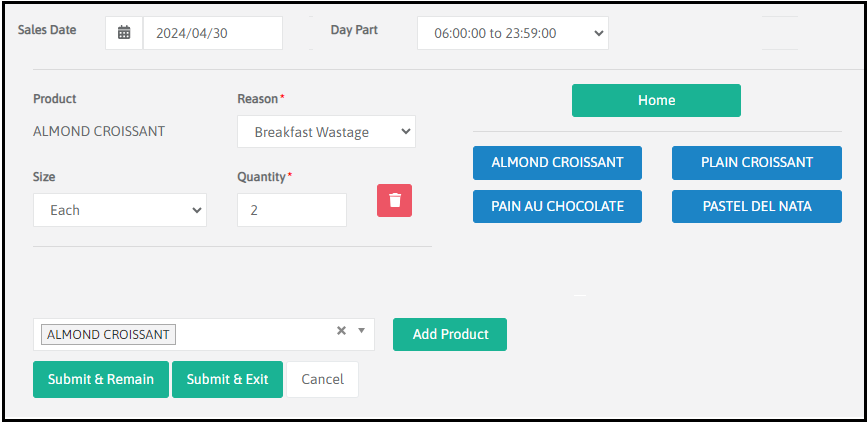Screen dimensions: 867x425
Task: Choose the ALMOND CROISSANT blue product button
Action: pyautogui.click(x=557, y=162)
